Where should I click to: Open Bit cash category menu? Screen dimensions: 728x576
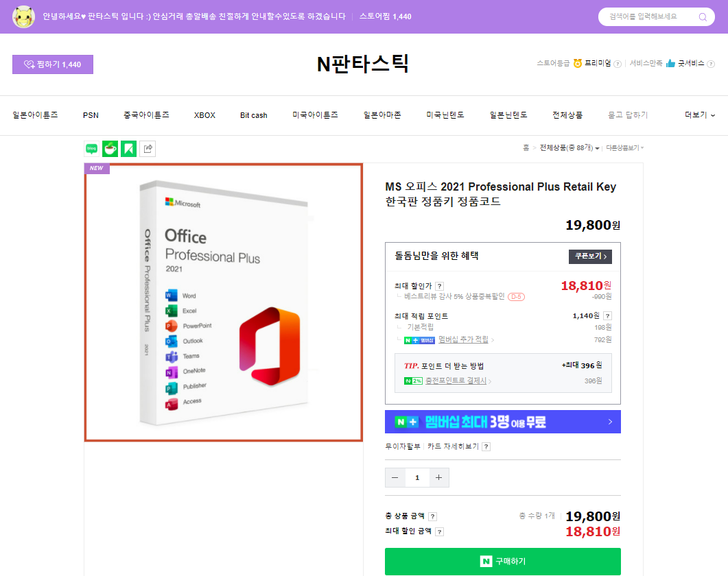pyautogui.click(x=253, y=115)
